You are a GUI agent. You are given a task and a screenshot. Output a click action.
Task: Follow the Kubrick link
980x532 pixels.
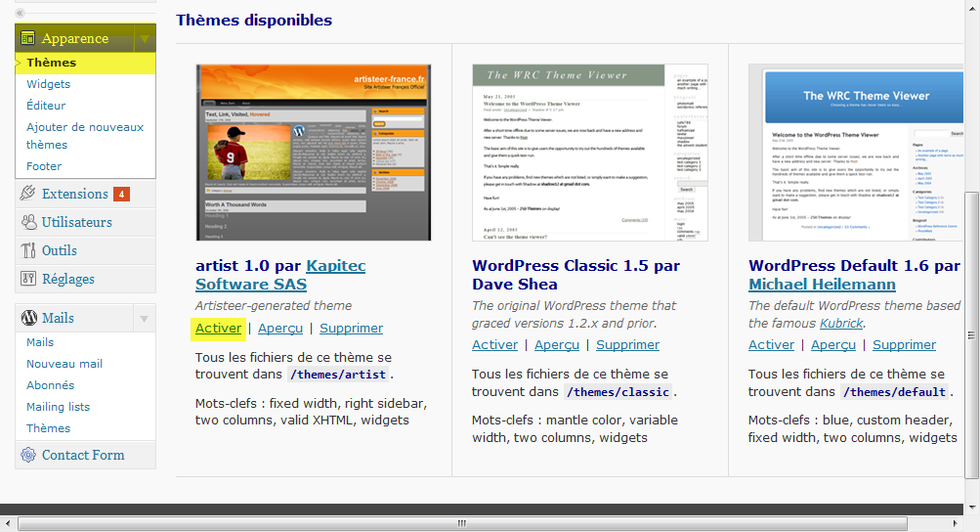[841, 323]
